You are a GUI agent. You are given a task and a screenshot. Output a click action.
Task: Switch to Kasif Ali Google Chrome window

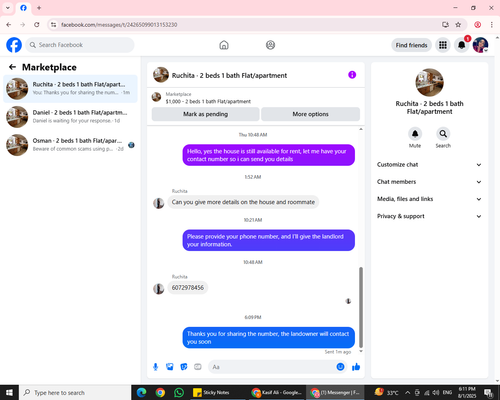pos(277,392)
